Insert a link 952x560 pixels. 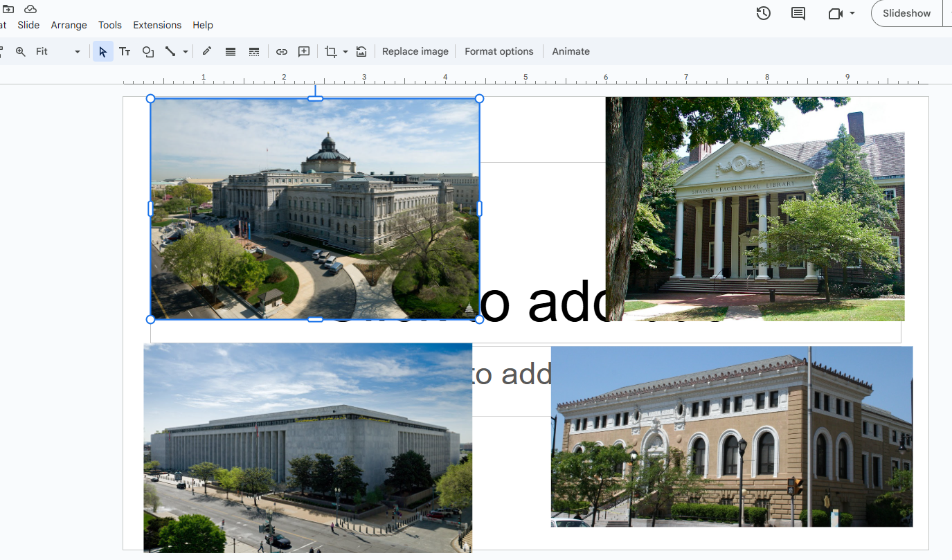click(x=282, y=51)
